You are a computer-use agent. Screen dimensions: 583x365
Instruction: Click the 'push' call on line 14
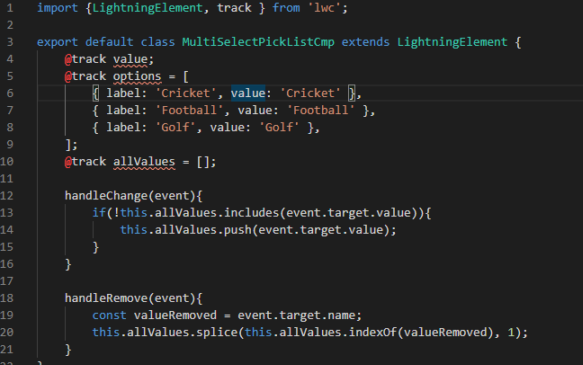pos(238,230)
